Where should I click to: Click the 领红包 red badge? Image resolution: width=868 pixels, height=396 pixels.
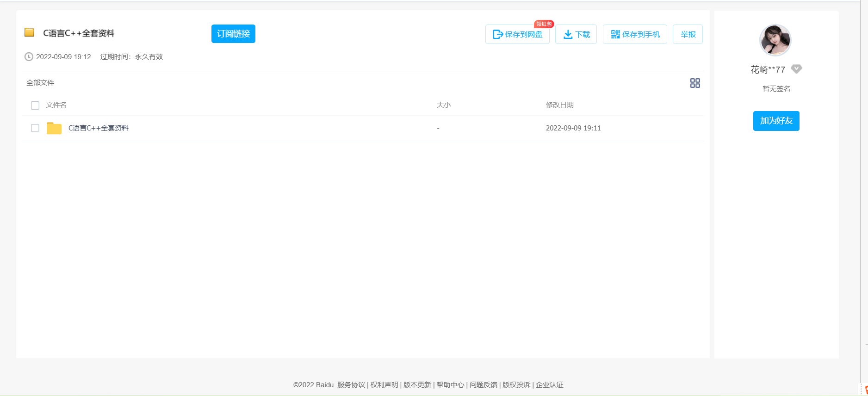[544, 24]
